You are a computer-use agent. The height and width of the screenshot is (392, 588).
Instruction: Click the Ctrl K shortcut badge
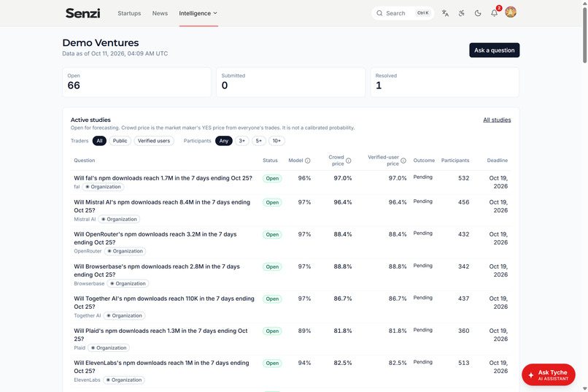tap(423, 13)
